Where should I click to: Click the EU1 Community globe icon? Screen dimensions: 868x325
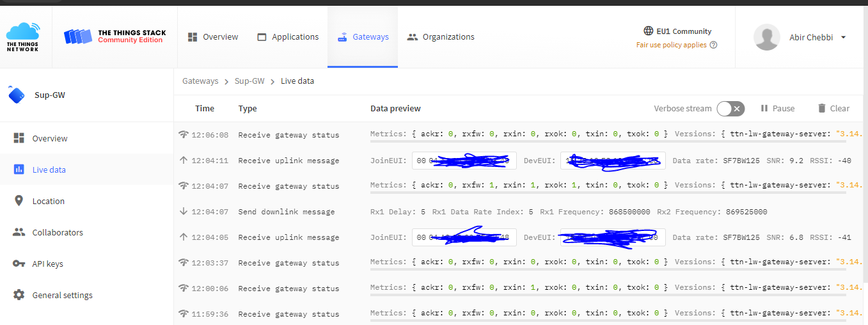(x=649, y=31)
